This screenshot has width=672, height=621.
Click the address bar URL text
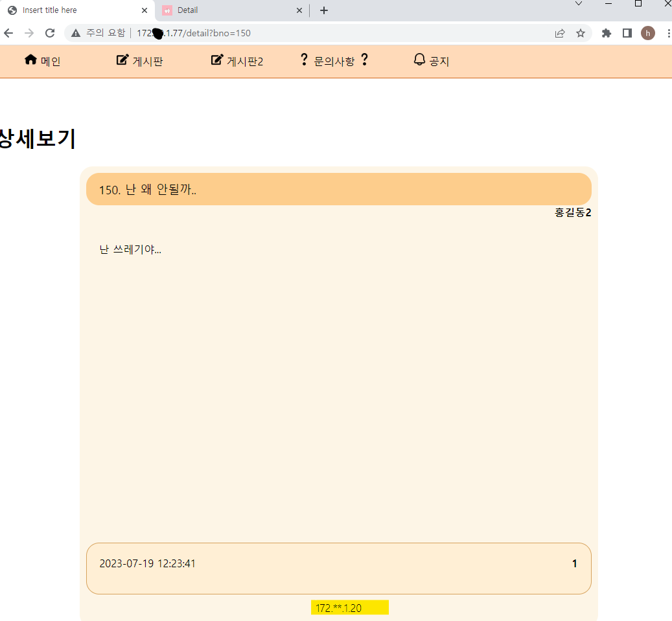[194, 33]
